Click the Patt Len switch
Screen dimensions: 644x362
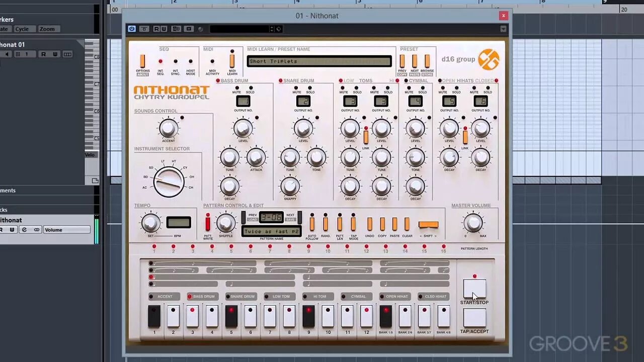340,224
